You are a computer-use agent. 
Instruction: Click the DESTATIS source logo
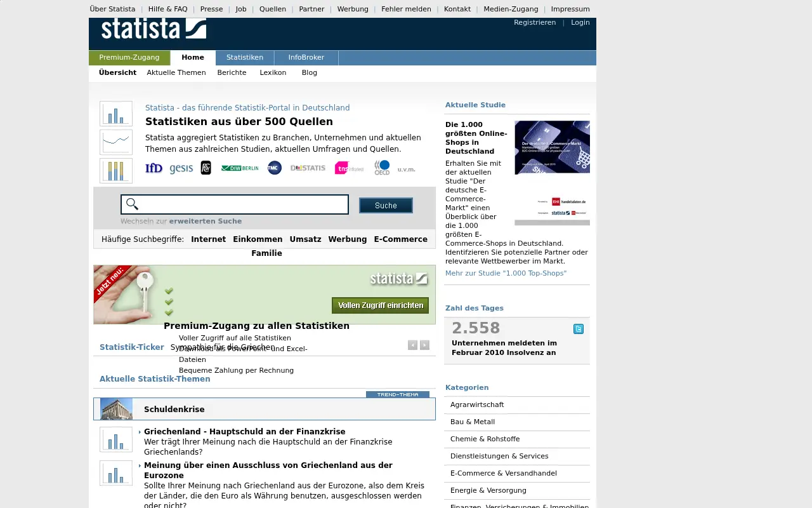coord(308,168)
